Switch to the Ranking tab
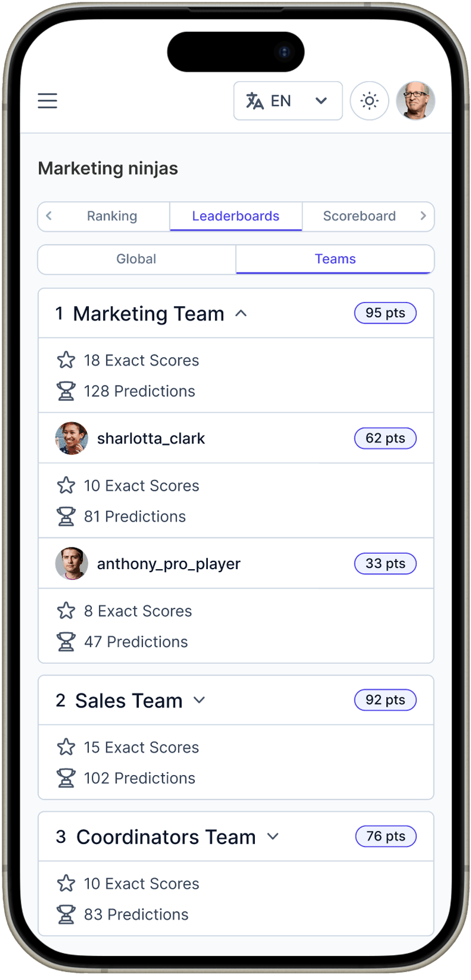 pos(112,216)
